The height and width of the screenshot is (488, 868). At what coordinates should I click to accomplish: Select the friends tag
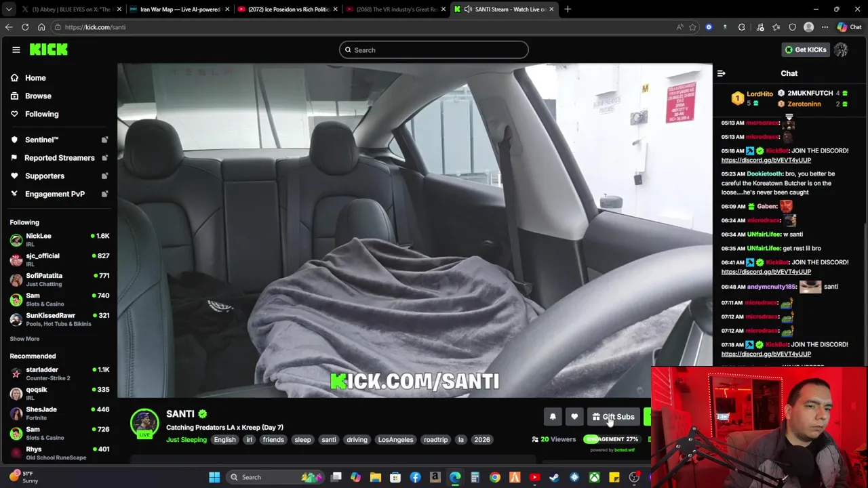273,440
